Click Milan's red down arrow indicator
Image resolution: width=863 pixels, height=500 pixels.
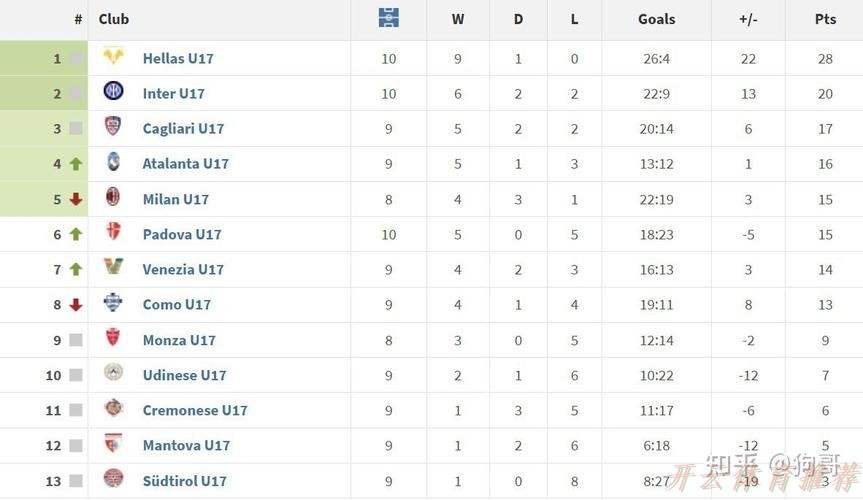pyautogui.click(x=76, y=199)
